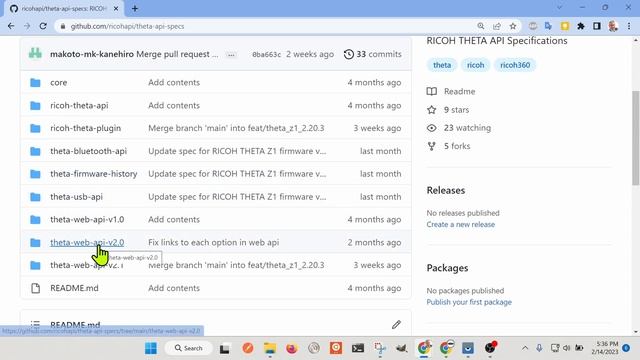Bookmark this page with star
Viewport: 640px width, 360px height.
pos(513,26)
